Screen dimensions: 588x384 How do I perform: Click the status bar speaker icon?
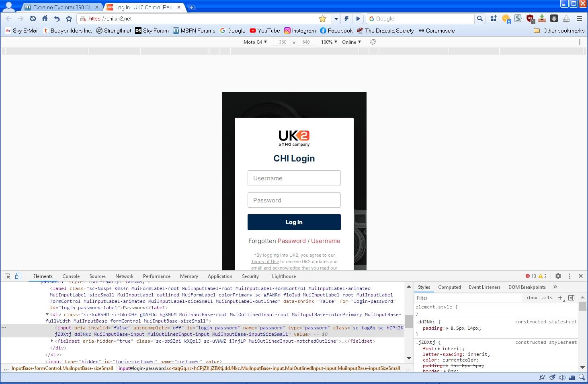562,378
